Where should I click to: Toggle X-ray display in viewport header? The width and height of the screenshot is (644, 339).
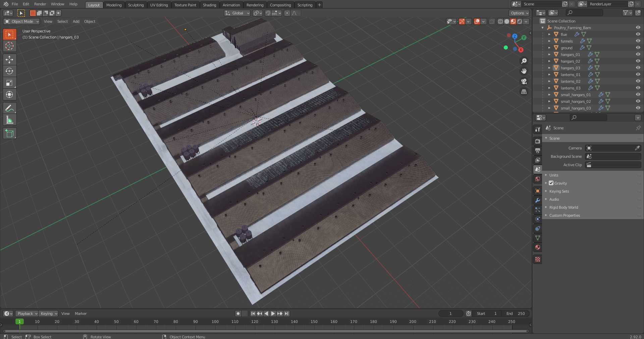click(492, 21)
